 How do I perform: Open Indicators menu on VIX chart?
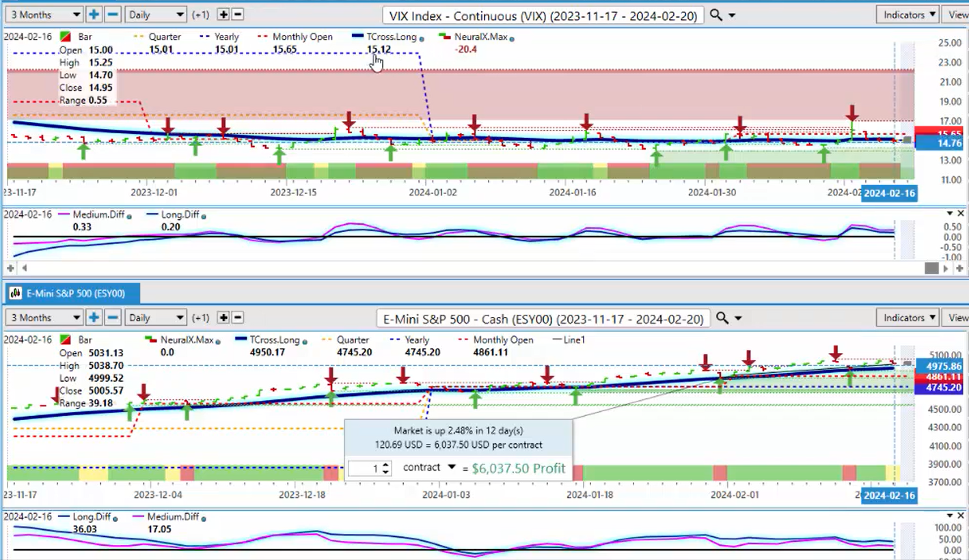[908, 14]
